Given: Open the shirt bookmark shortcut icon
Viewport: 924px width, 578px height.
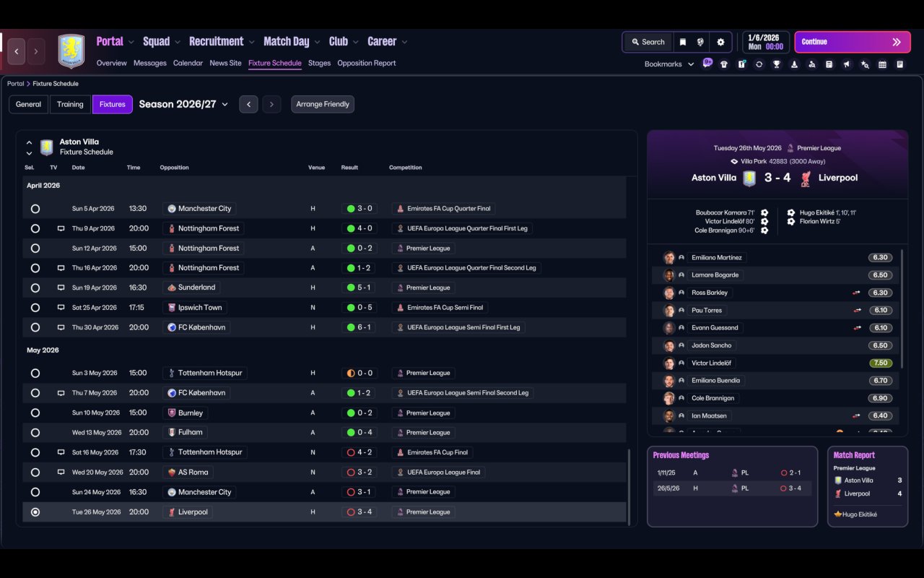Looking at the screenshot, I should 724,64.
